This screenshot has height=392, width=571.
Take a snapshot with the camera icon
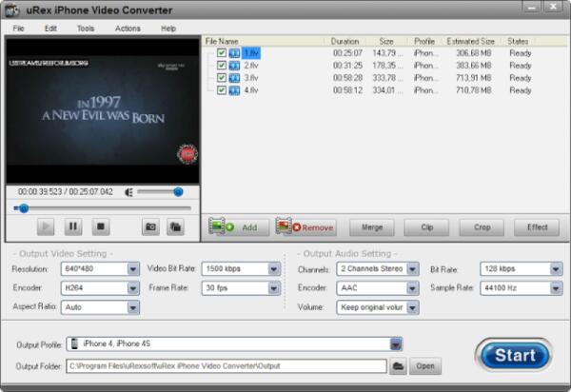click(150, 226)
